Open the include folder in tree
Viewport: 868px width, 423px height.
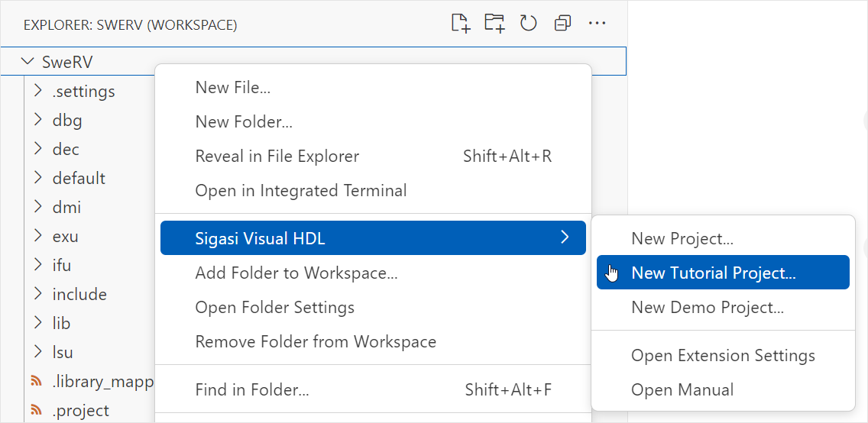79,294
